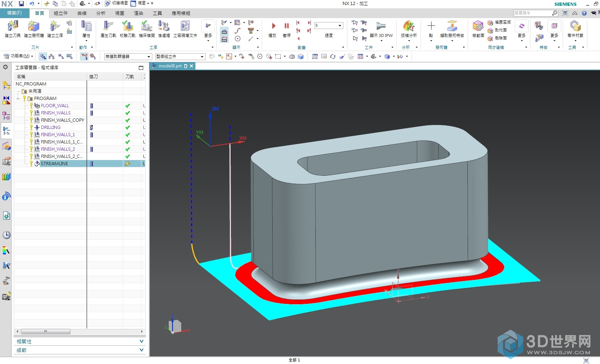Switch to the 組立件 ribbon tab
Screen dimensions: 600x364
click(61, 13)
